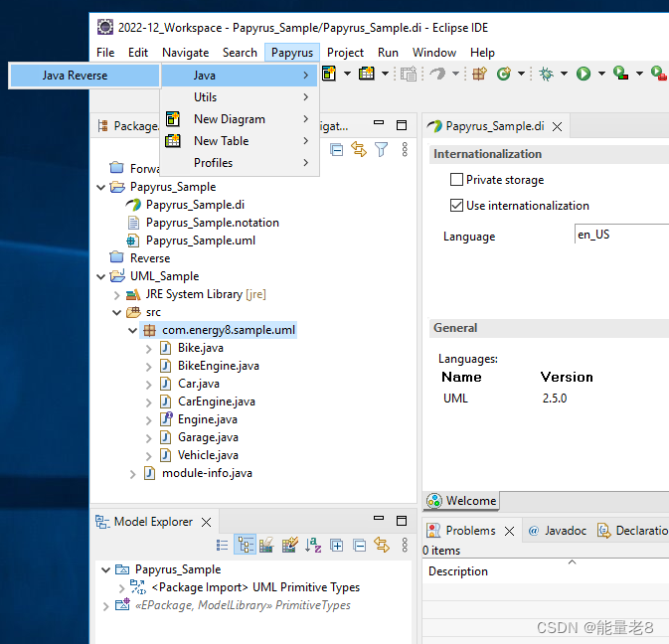The image size is (669, 644).
Task: Collapse the UML_Sample project node
Action: tap(101, 277)
